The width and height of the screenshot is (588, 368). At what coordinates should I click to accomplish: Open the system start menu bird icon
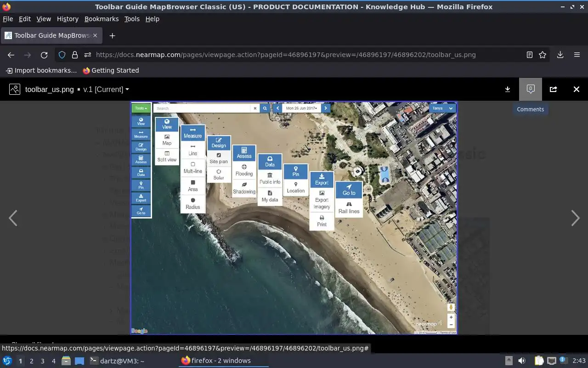pyautogui.click(x=7, y=361)
